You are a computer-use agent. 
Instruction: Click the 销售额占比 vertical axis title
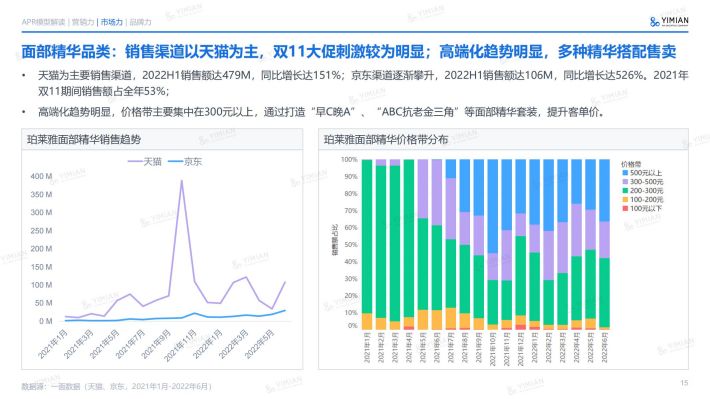coord(335,240)
